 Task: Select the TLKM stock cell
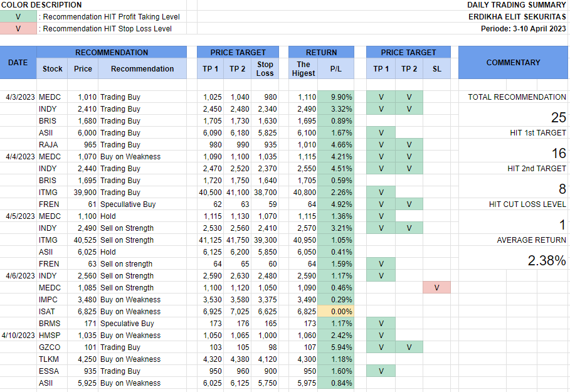[x=50, y=359]
